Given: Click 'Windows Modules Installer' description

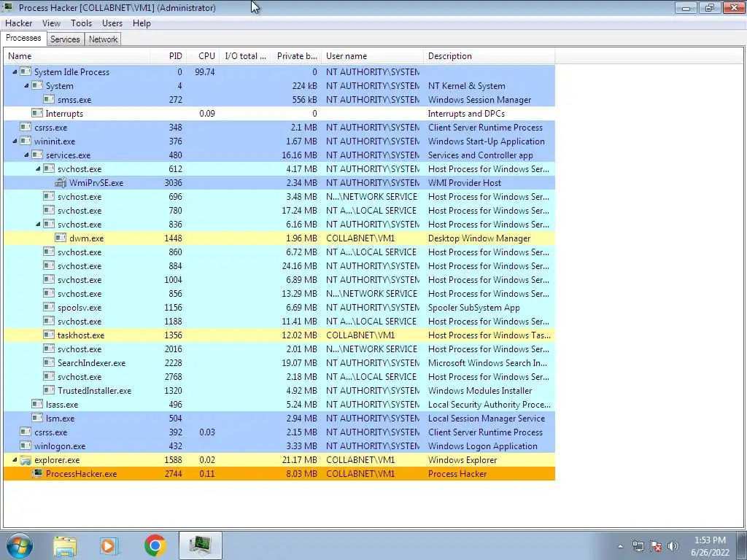Looking at the screenshot, I should tap(480, 391).
